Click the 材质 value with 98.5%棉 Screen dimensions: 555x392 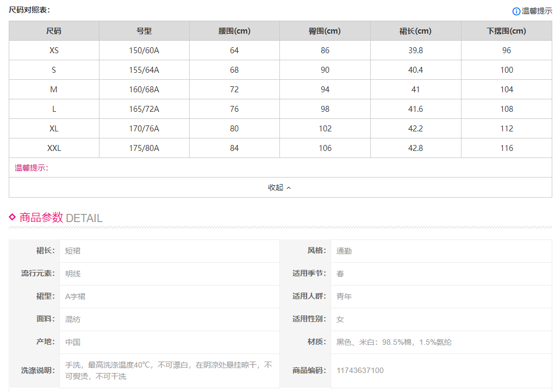tap(394, 342)
